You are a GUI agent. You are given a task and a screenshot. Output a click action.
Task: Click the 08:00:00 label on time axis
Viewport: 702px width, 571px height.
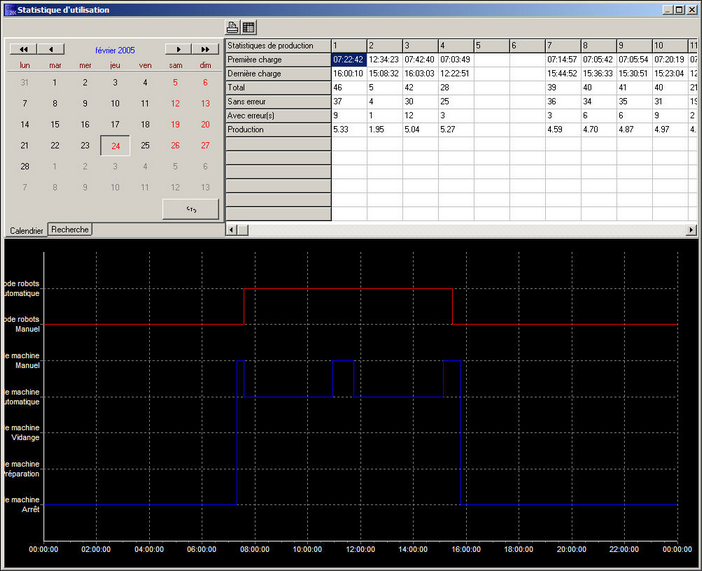click(255, 549)
